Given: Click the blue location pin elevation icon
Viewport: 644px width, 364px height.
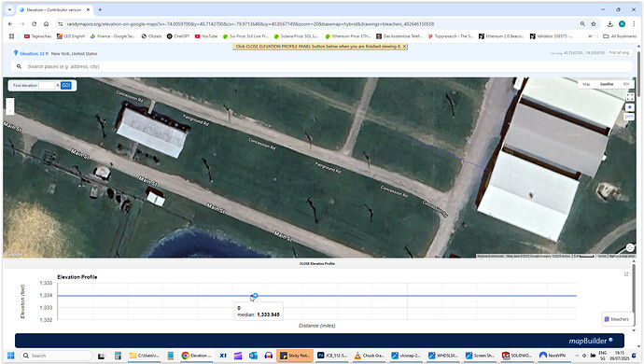Looking at the screenshot, I should point(16,53).
